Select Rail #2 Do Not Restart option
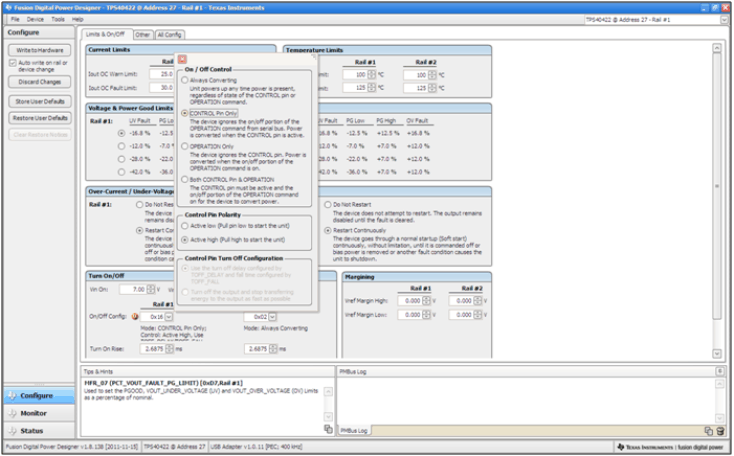This screenshot has width=734, height=456. (328, 205)
